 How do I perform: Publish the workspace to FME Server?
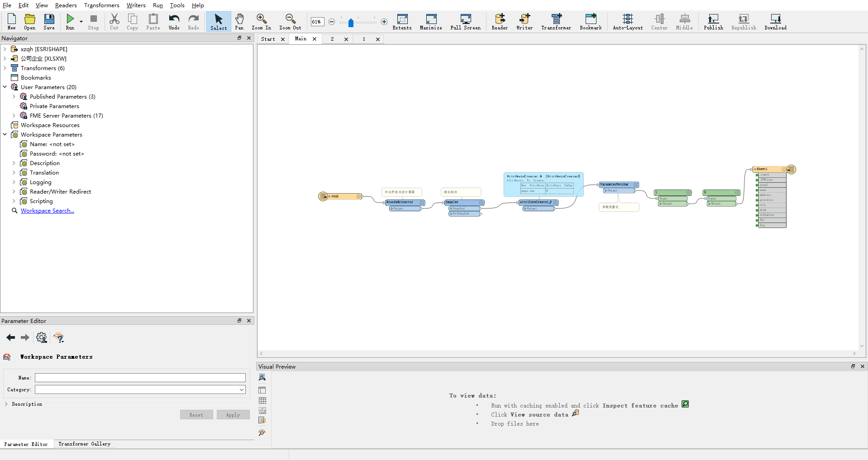click(713, 21)
